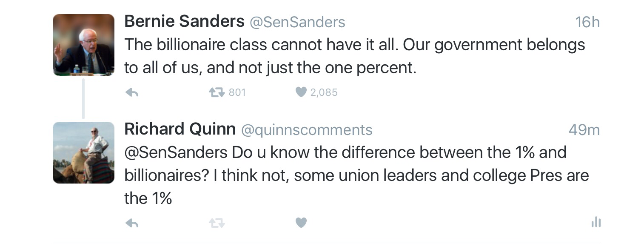Screen dimensions: 644x244
Task: Like Richard Quinn's reply
Action: tap(301, 223)
